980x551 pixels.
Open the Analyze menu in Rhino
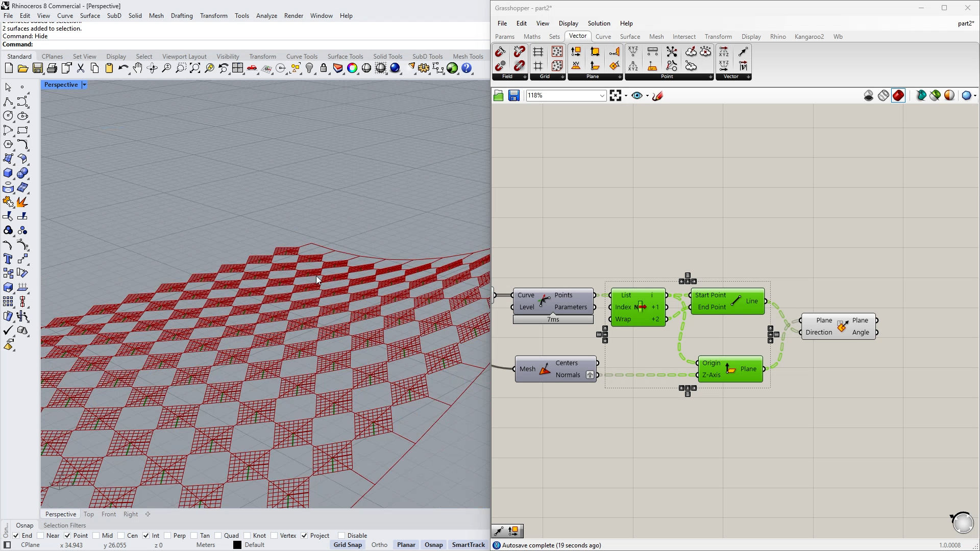[x=266, y=16]
